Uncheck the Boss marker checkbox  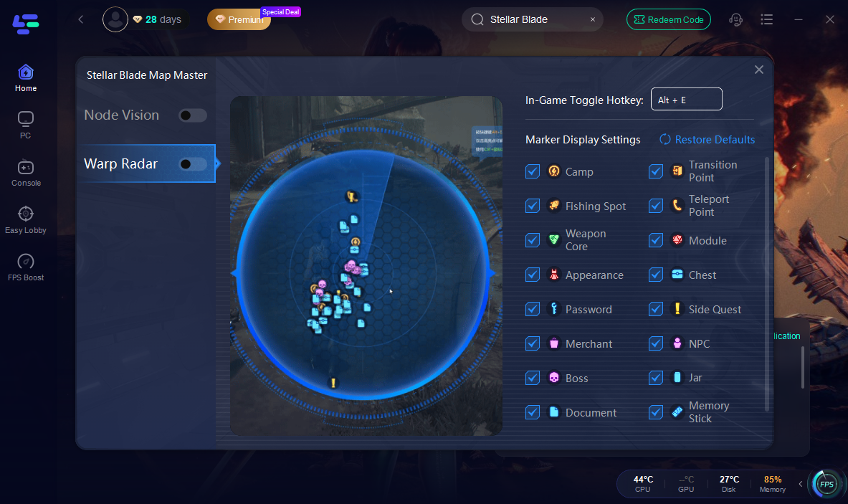click(532, 378)
